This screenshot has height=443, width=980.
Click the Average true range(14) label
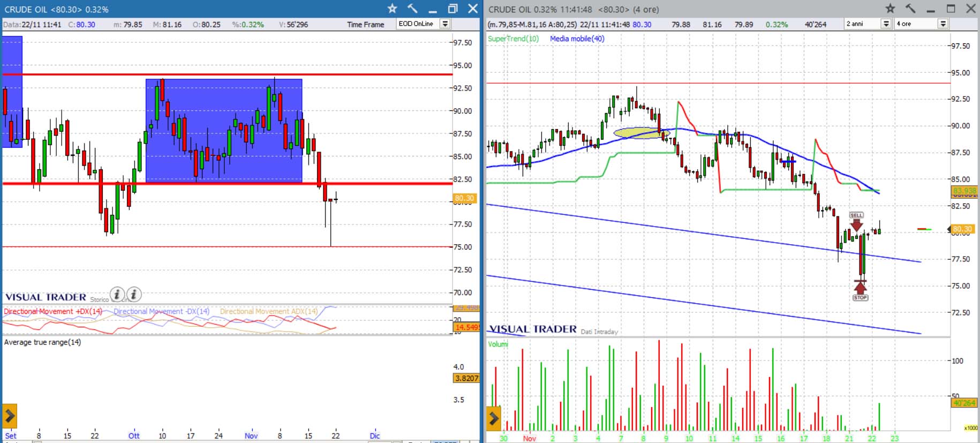[42, 342]
